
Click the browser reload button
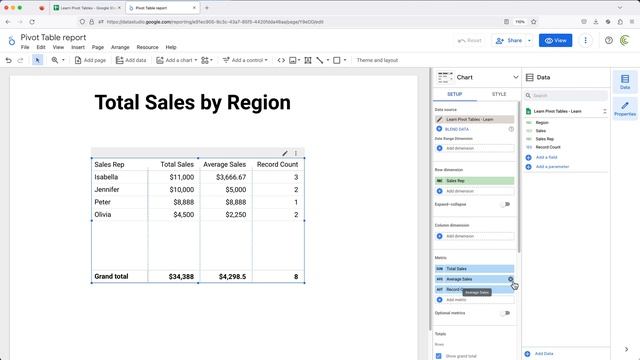(x=32, y=22)
